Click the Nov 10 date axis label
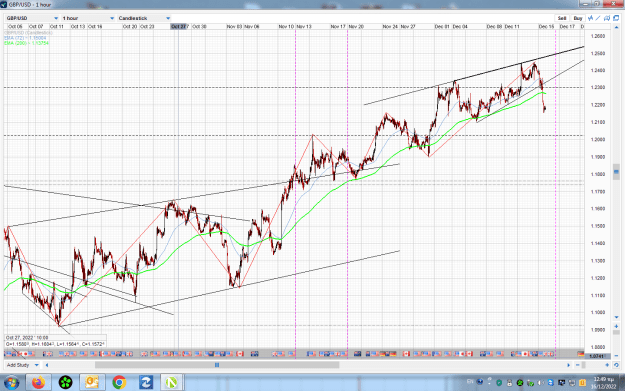The image size is (625, 391). [286, 26]
